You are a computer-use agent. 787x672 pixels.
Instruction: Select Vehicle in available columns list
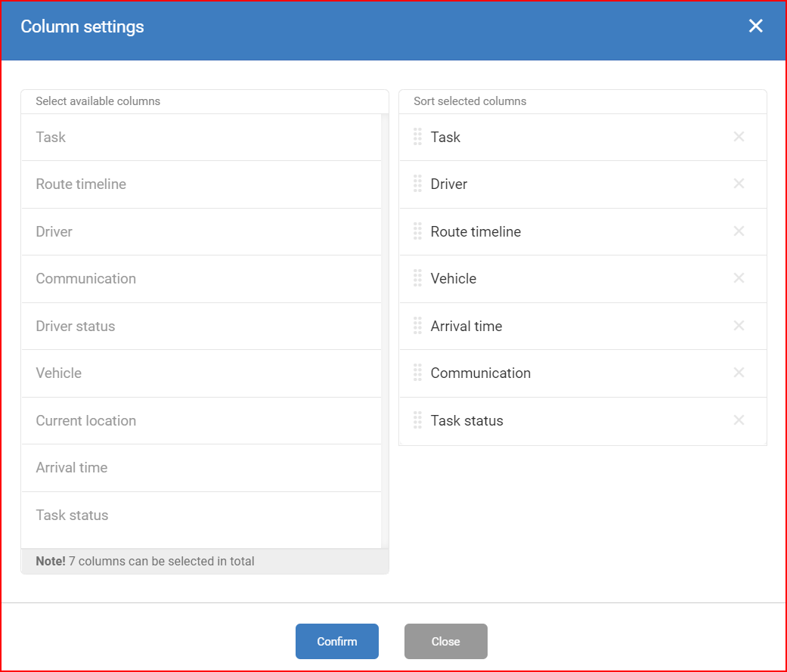(201, 373)
